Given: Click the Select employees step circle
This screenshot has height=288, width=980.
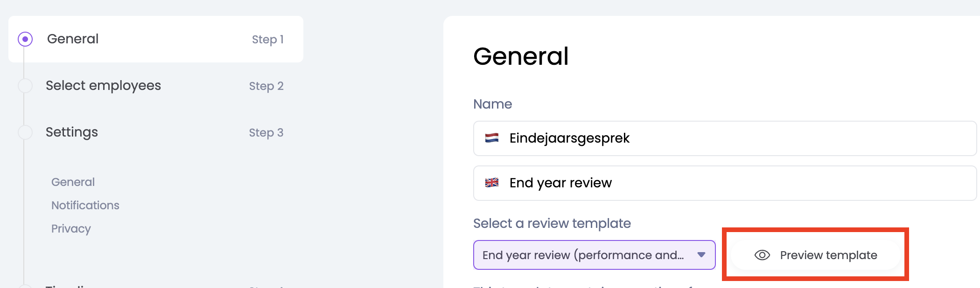Looking at the screenshot, I should 25,86.
